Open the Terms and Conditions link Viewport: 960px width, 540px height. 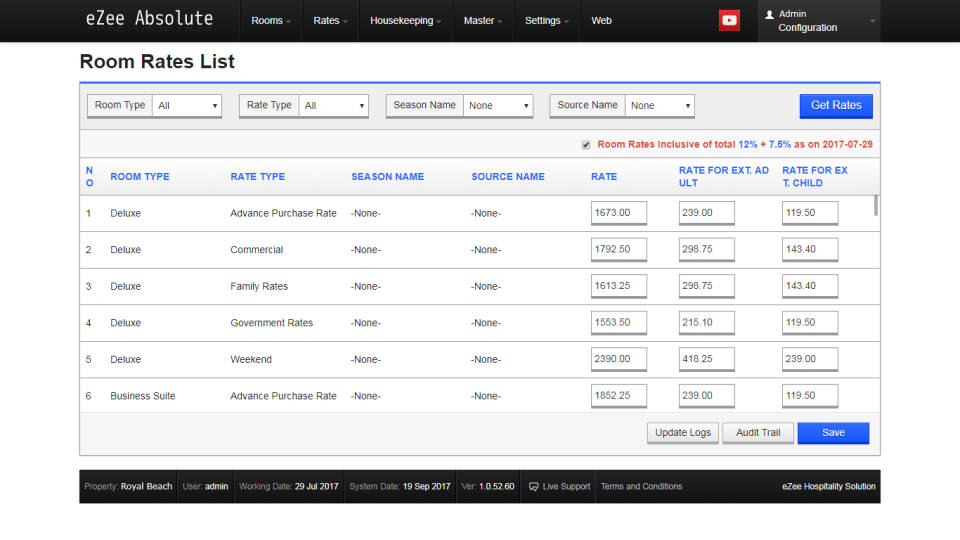coord(641,487)
